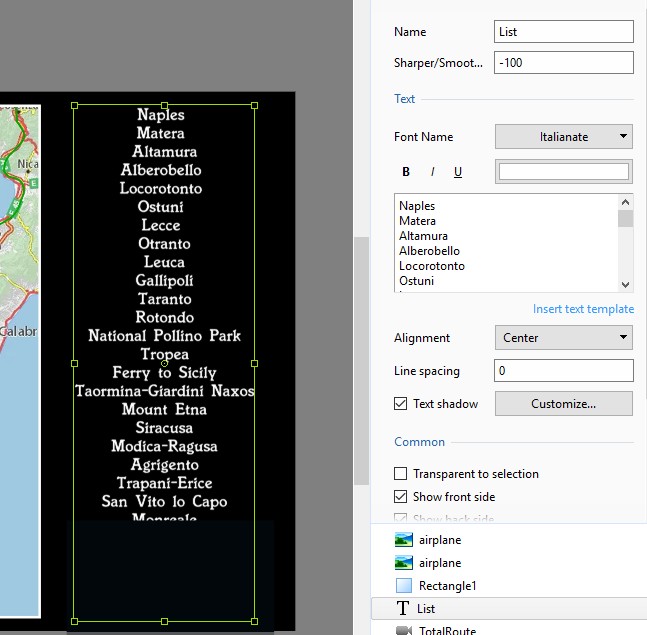
Task: Select the TotalRoute video object
Action: pos(447,629)
